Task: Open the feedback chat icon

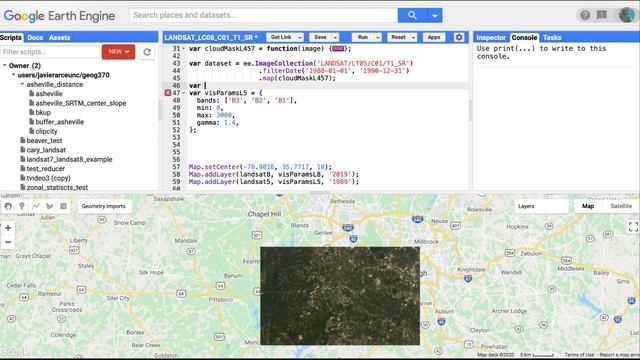Action: point(602,15)
